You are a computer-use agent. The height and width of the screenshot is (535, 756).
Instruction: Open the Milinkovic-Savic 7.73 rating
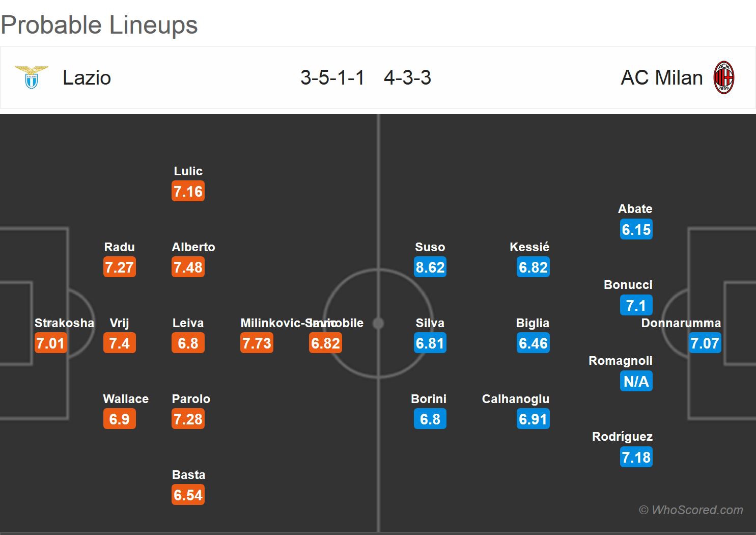click(257, 343)
